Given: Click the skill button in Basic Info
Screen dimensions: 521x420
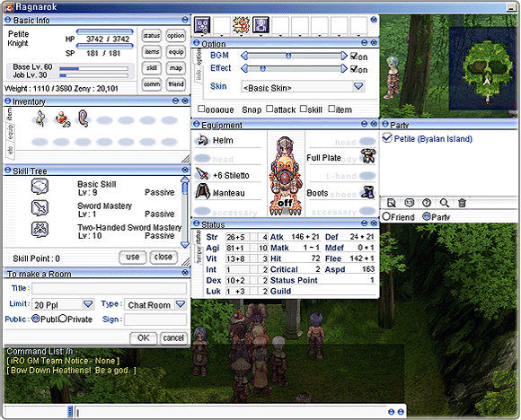Looking at the screenshot, I should click(x=152, y=67).
